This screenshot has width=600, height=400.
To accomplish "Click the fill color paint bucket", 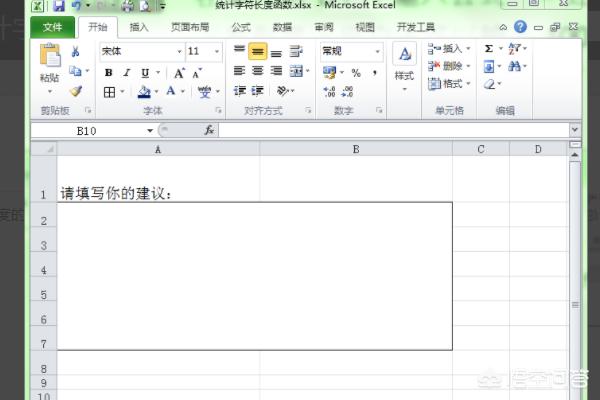I will pyautogui.click(x=143, y=92).
